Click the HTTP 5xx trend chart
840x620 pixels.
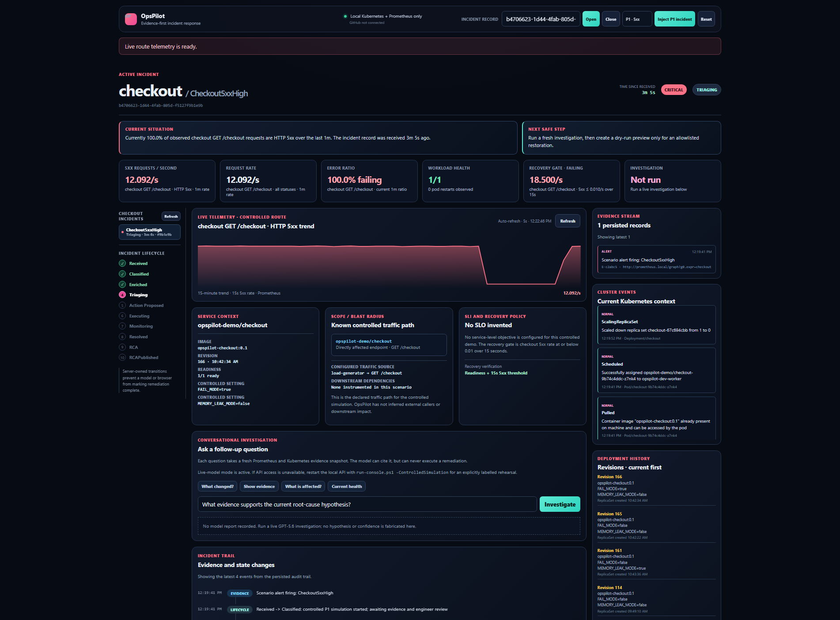tap(389, 264)
